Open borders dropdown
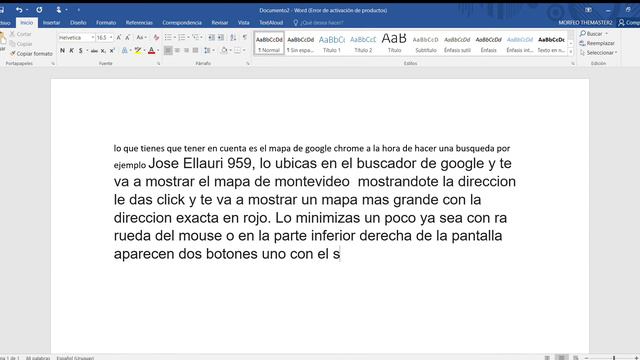Viewport: 640px width, 360px height. pos(244,51)
